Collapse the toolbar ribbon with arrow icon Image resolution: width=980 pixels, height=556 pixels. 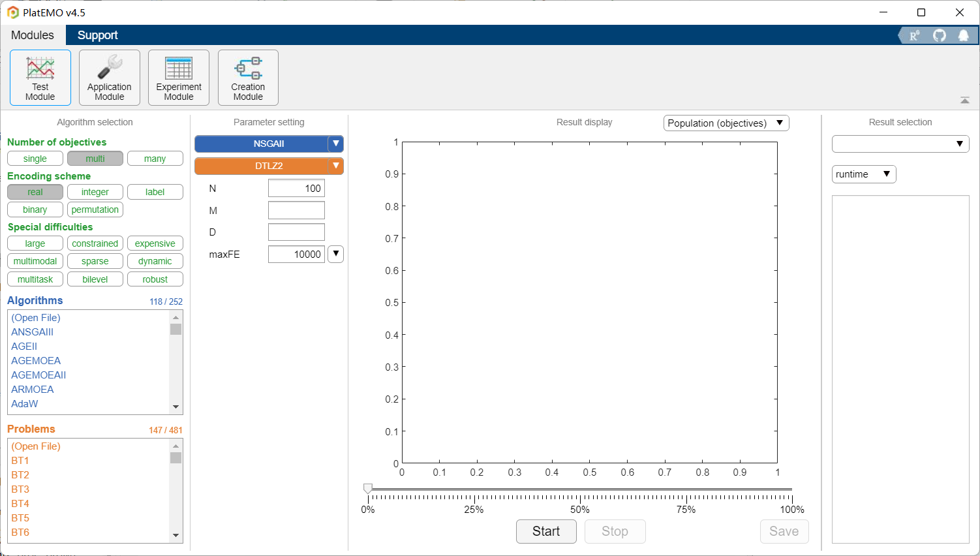point(965,100)
